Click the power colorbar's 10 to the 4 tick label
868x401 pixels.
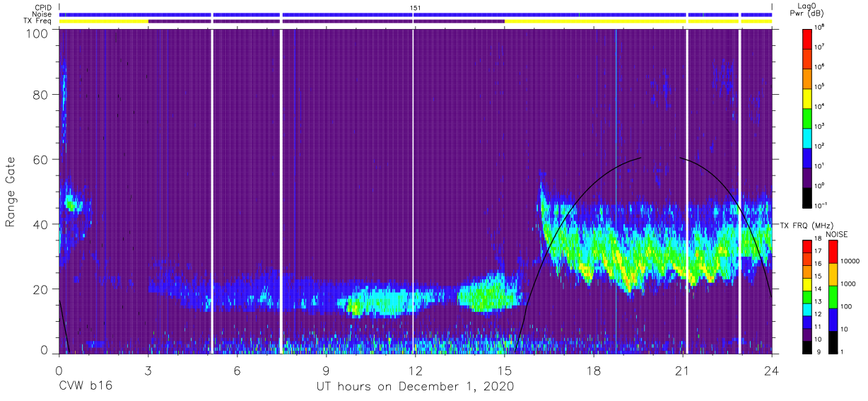click(x=821, y=106)
